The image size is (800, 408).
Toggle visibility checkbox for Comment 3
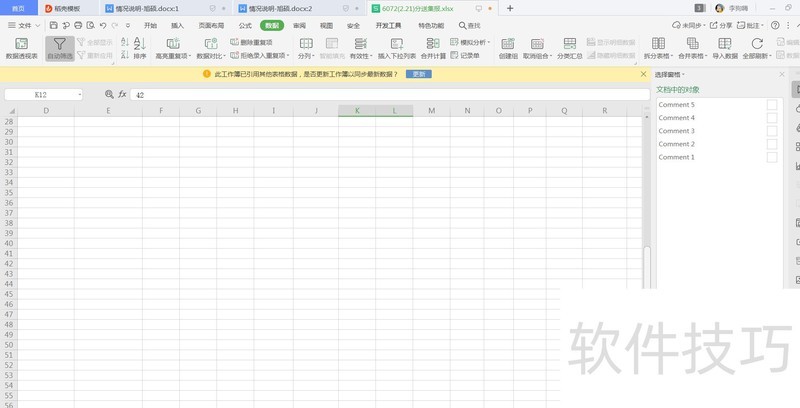point(772,131)
